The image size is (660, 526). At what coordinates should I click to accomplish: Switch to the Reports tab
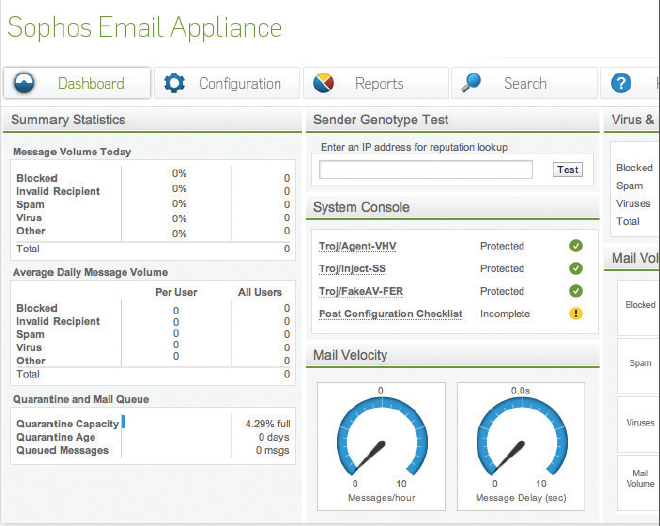[x=376, y=83]
